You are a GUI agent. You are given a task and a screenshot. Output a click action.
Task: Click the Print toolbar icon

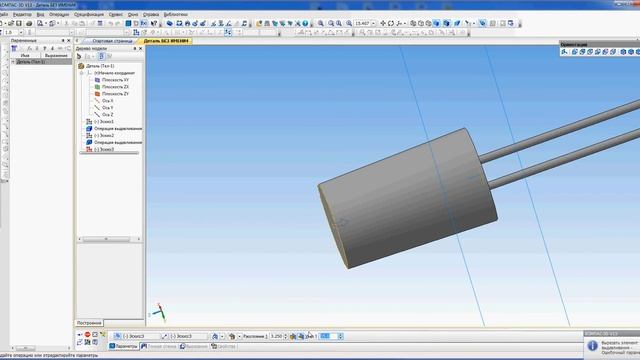[x=29, y=23]
